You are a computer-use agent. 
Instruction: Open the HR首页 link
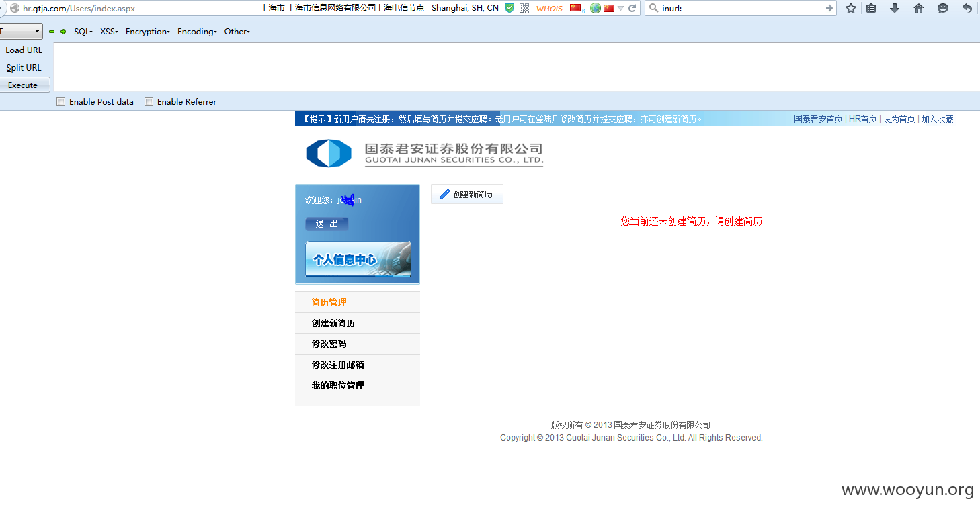863,119
